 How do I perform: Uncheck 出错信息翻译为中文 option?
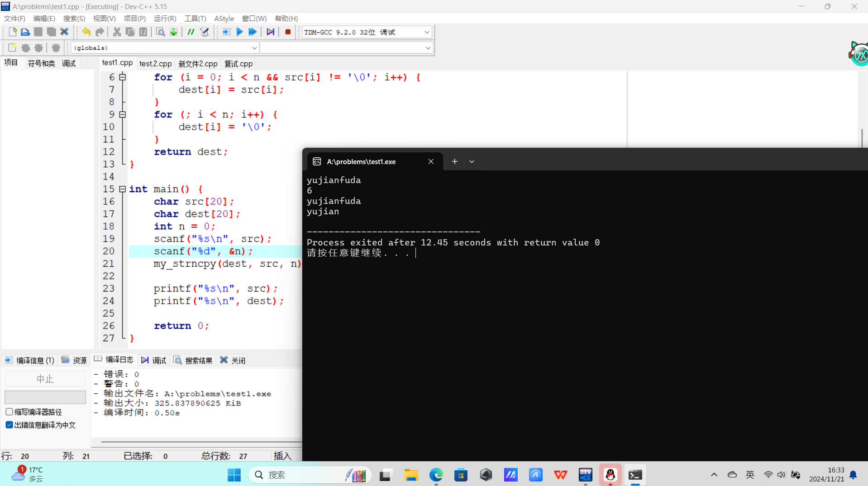pos(9,425)
